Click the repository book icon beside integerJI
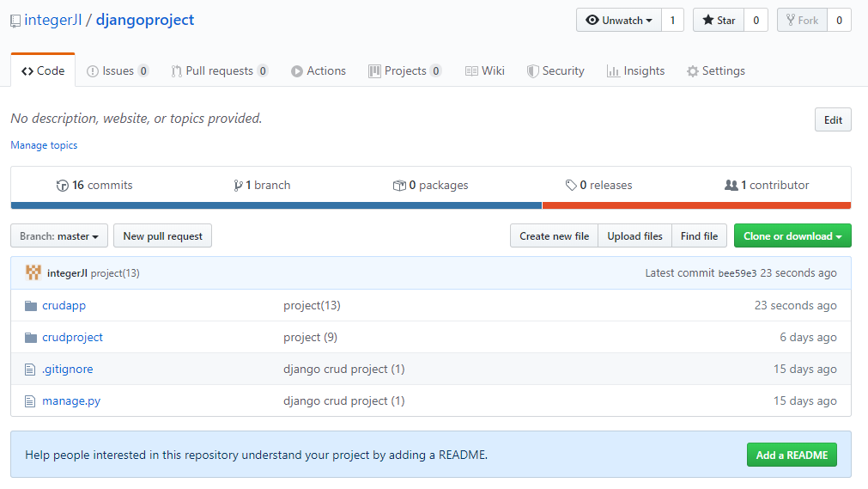868x489 pixels. point(15,21)
